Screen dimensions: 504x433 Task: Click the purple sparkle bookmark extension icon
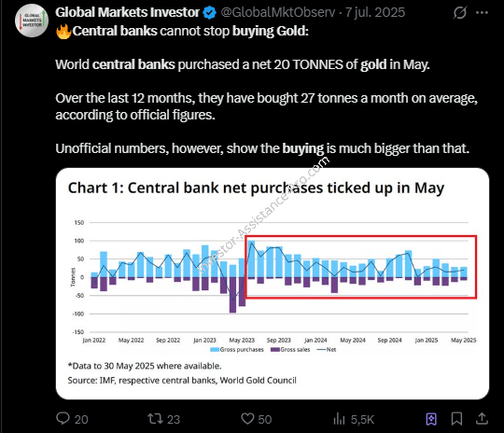point(431,419)
